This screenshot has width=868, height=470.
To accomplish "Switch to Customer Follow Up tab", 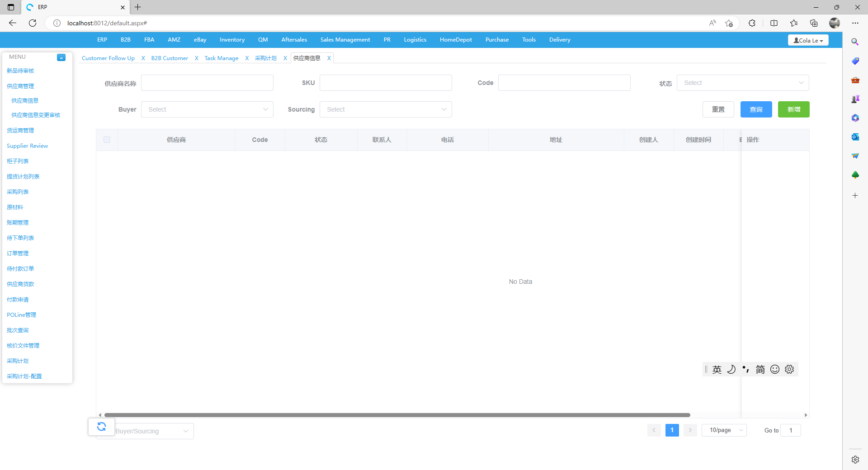I will coord(108,58).
